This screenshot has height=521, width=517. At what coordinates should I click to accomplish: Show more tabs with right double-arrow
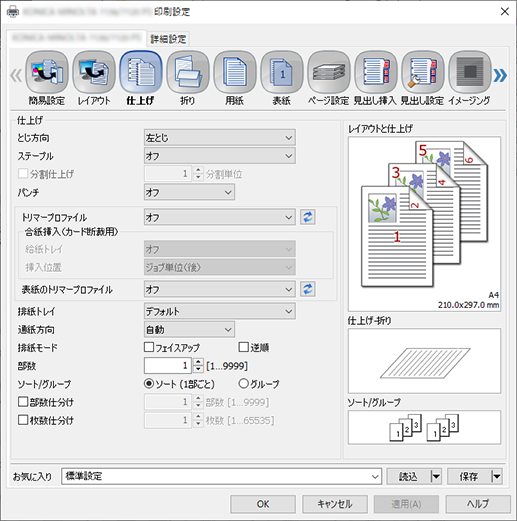coord(500,75)
